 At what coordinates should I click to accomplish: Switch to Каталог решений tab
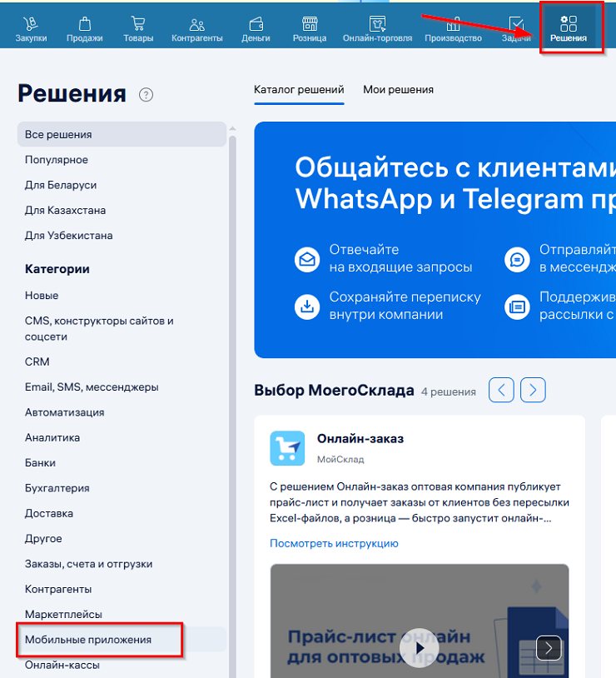(299, 90)
